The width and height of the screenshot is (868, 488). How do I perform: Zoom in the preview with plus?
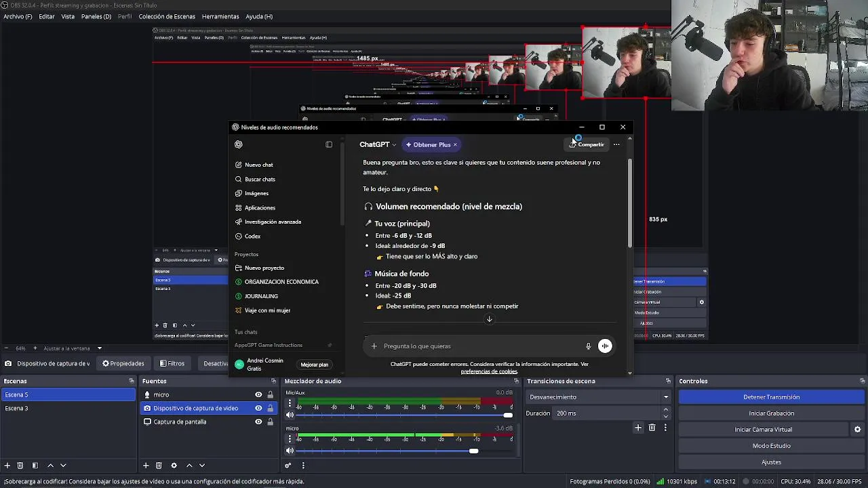36,349
